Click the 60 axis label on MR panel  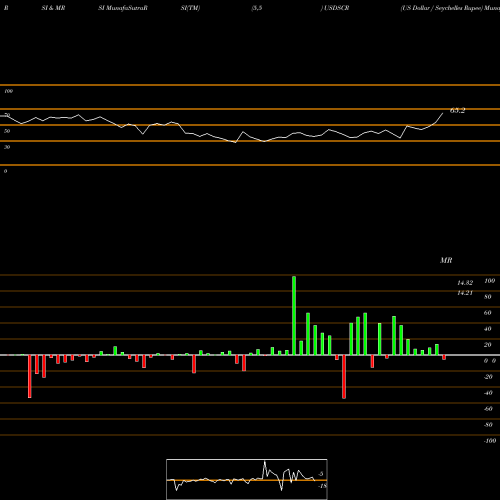488,313
